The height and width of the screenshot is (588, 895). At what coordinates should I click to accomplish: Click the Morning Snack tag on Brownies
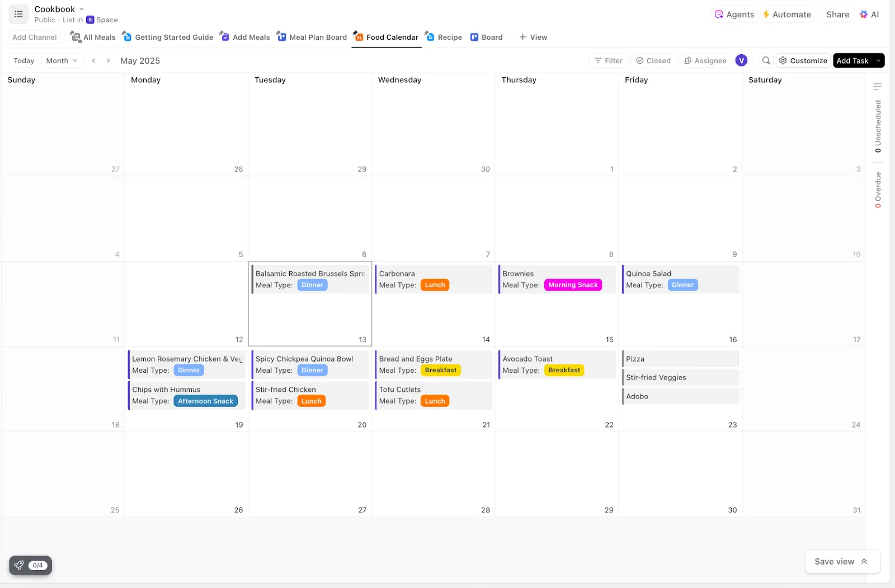tap(573, 285)
